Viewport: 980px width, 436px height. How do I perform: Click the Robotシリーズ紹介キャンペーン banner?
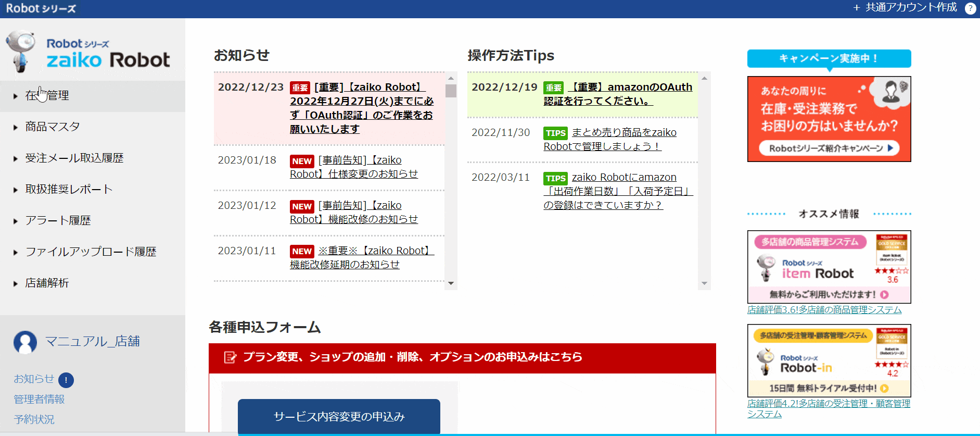[829, 119]
